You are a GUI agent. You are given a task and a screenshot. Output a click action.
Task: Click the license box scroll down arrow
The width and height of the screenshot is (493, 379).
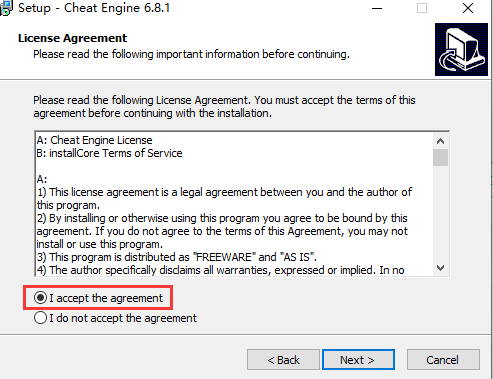[x=440, y=268]
